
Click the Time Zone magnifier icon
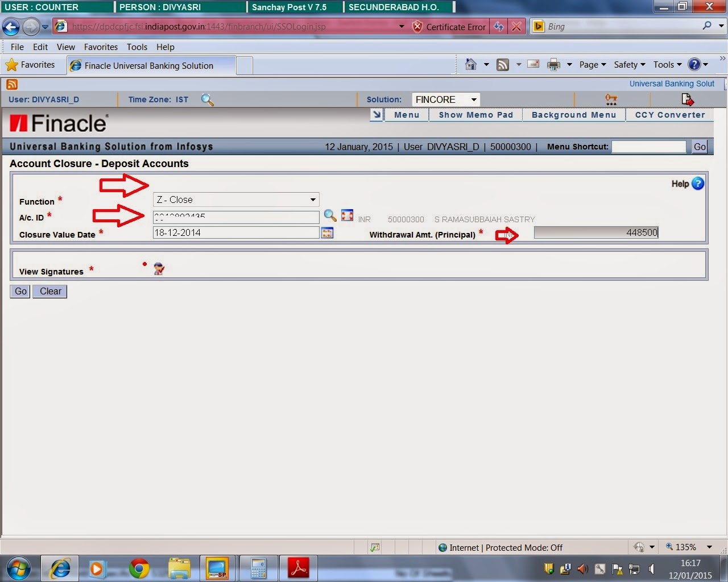point(208,99)
